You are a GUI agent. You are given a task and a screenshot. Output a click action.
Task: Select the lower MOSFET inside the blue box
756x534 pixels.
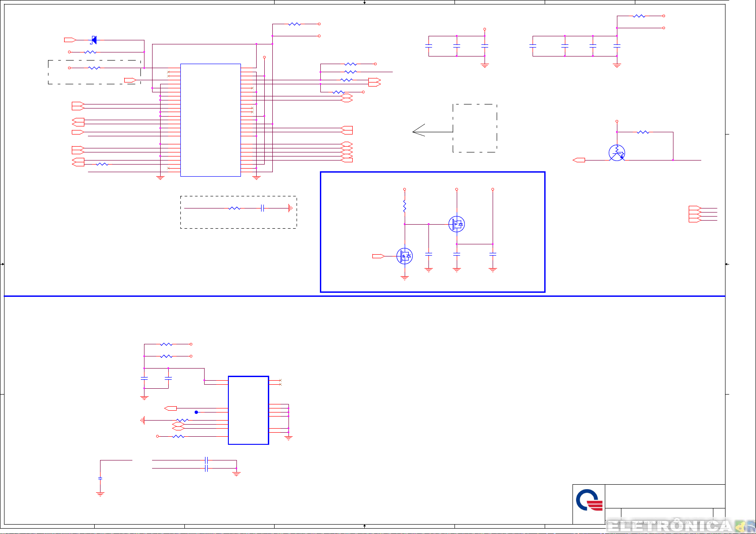coord(405,256)
